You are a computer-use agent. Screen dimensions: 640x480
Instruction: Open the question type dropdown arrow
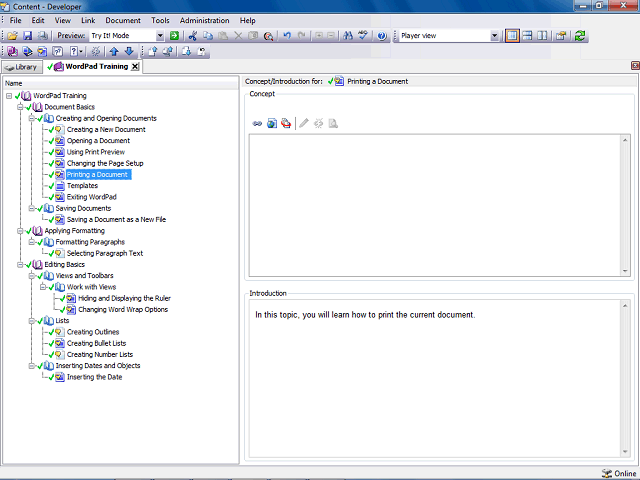point(81,51)
